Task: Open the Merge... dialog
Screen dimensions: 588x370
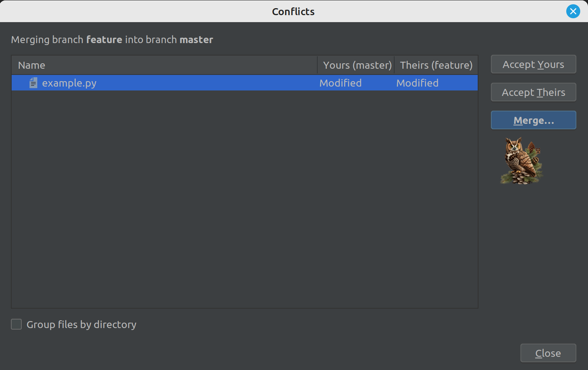Action: 533,120
